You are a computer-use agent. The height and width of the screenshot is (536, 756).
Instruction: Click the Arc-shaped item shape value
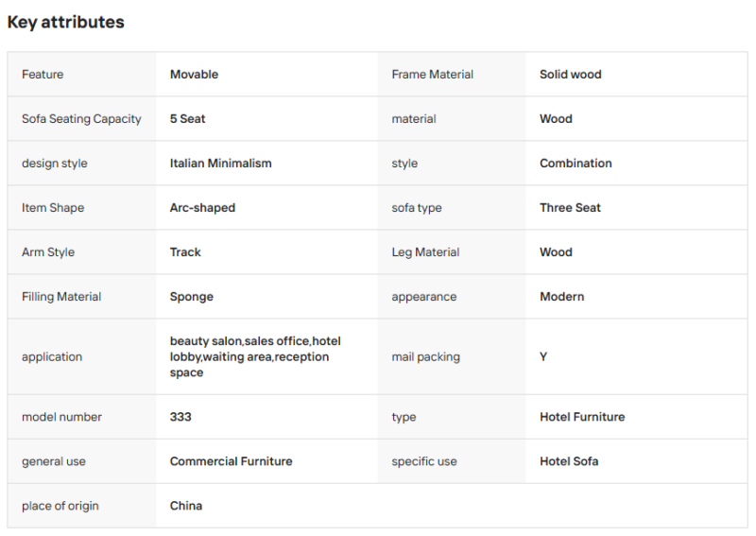(202, 208)
